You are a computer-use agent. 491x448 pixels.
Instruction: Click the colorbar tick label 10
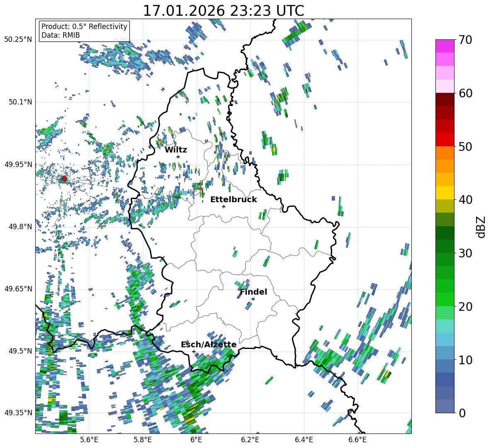(x=465, y=360)
